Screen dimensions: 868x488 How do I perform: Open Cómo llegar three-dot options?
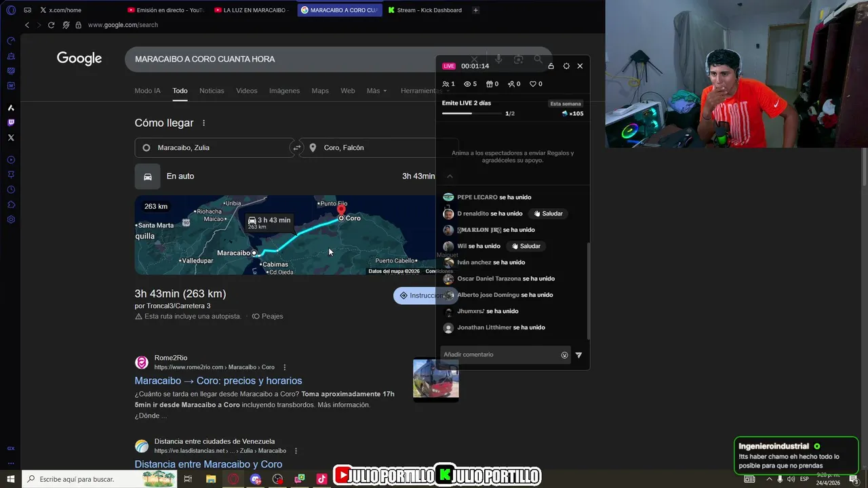point(203,123)
